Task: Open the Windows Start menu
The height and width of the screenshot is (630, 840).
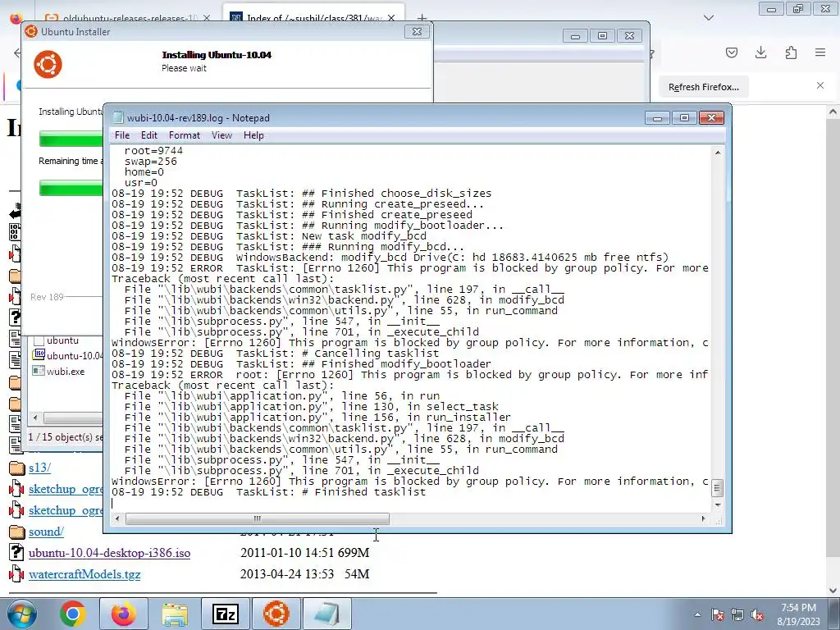Action: (21, 614)
